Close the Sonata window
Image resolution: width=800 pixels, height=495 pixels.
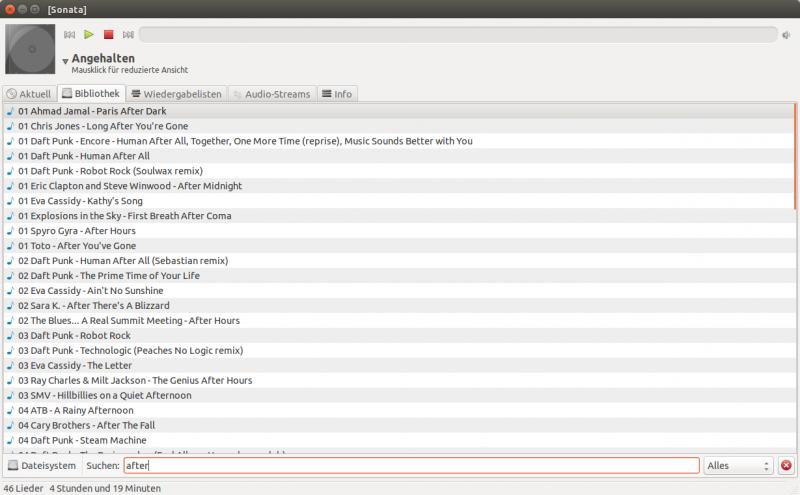point(10,9)
